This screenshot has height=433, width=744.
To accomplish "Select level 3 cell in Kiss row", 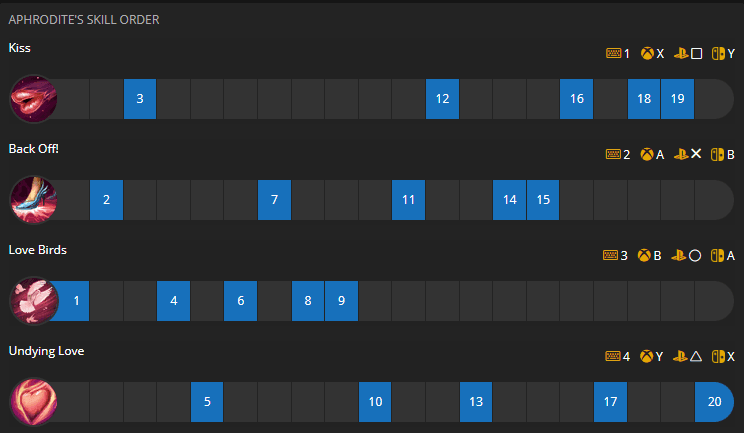I will (x=140, y=99).
